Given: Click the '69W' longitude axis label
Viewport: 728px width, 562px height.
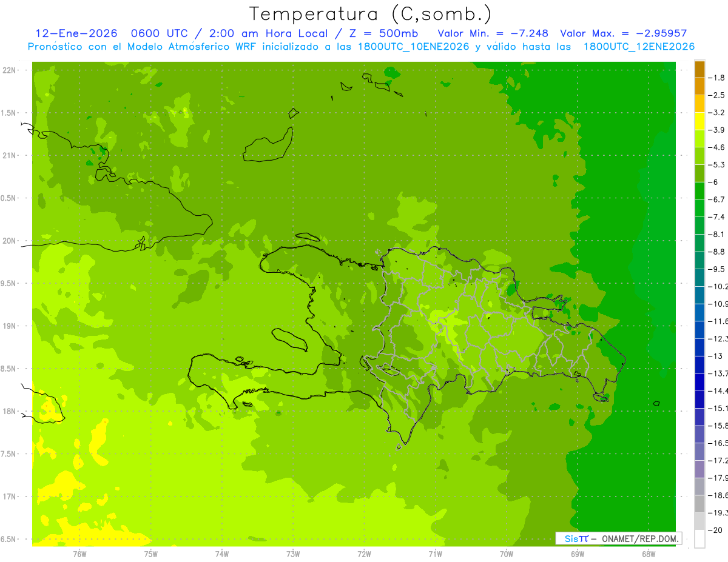Looking at the screenshot, I should (578, 554).
